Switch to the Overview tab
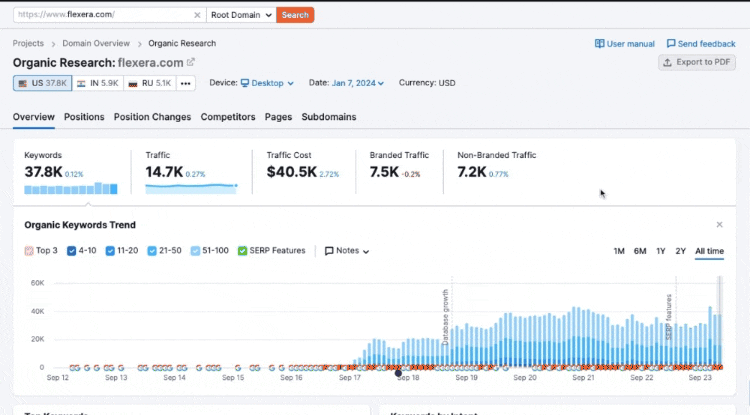Screen dimensions: 750x415 33,117
